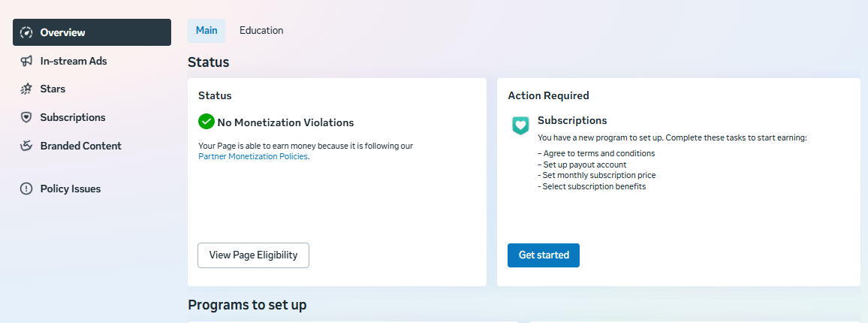Click the In-stream Ads megaphone icon

point(27,61)
